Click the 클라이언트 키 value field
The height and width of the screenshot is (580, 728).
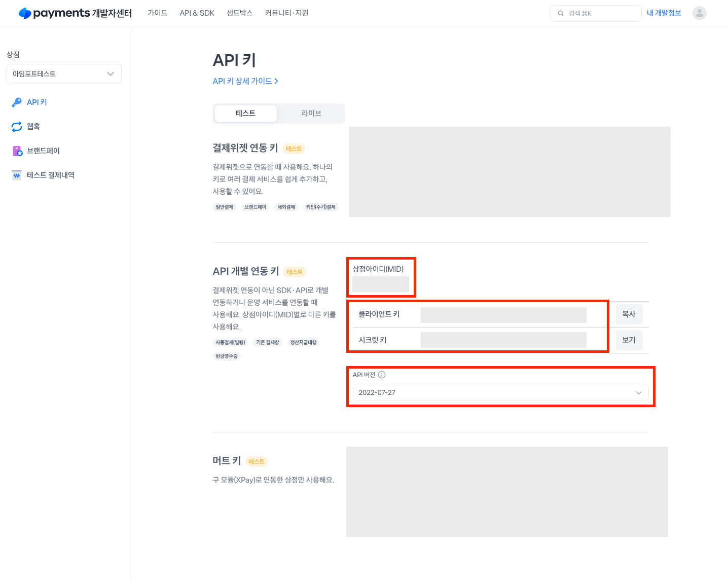coord(503,315)
